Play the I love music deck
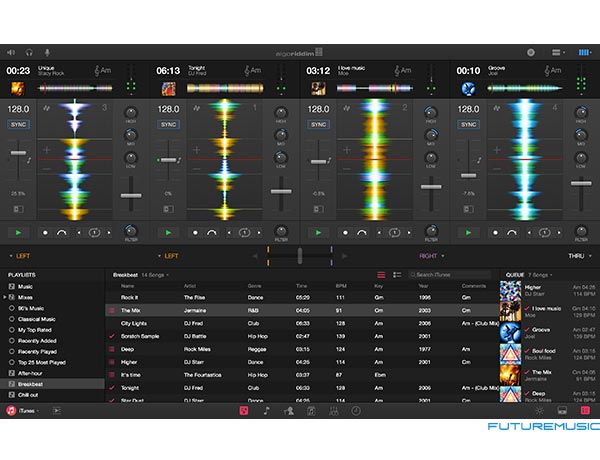 318,233
